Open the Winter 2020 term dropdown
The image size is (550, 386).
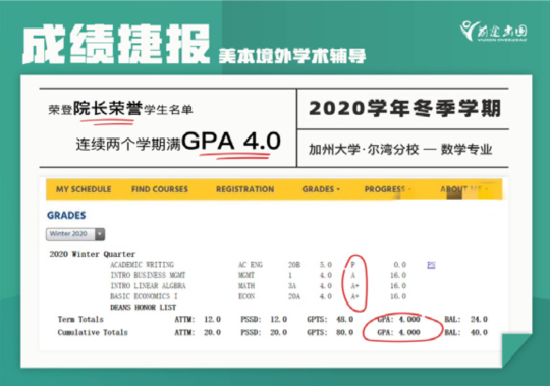tap(75, 234)
